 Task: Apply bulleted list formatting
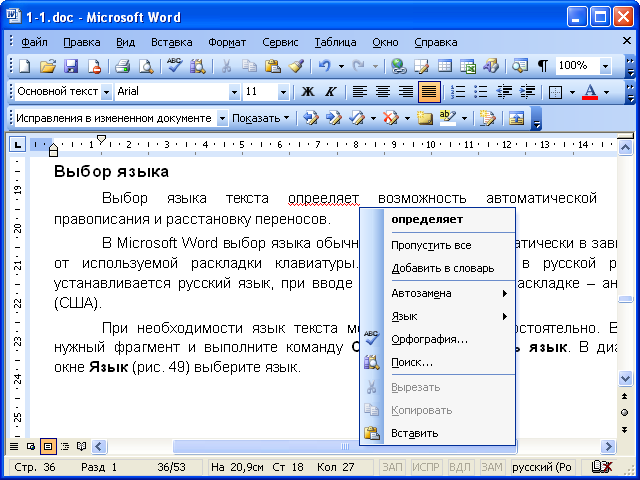coord(481,92)
